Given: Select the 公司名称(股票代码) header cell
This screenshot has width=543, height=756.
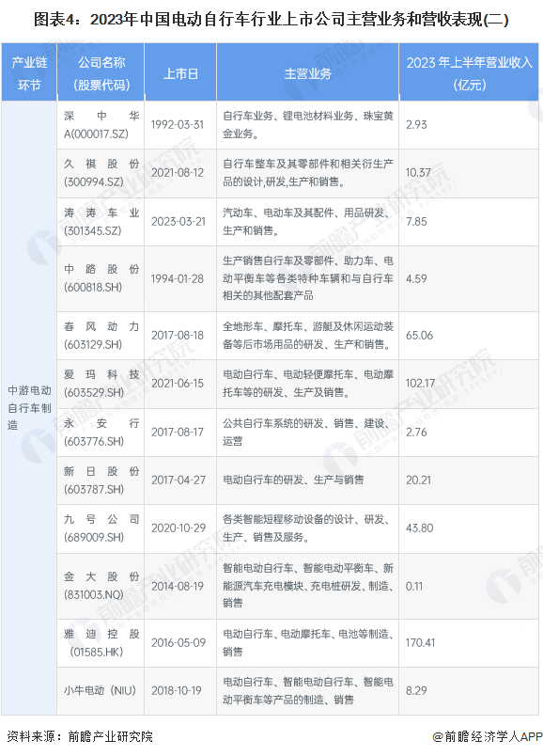Looking at the screenshot, I should click(101, 72).
